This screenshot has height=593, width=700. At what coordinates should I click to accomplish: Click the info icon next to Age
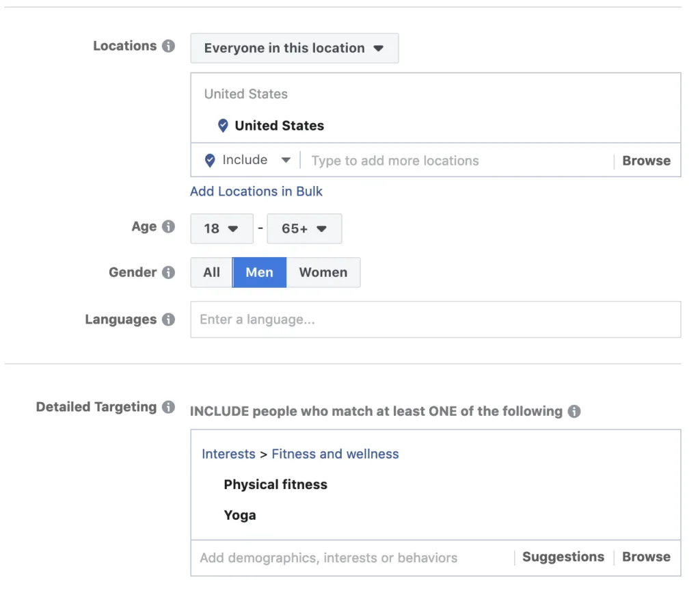click(168, 227)
